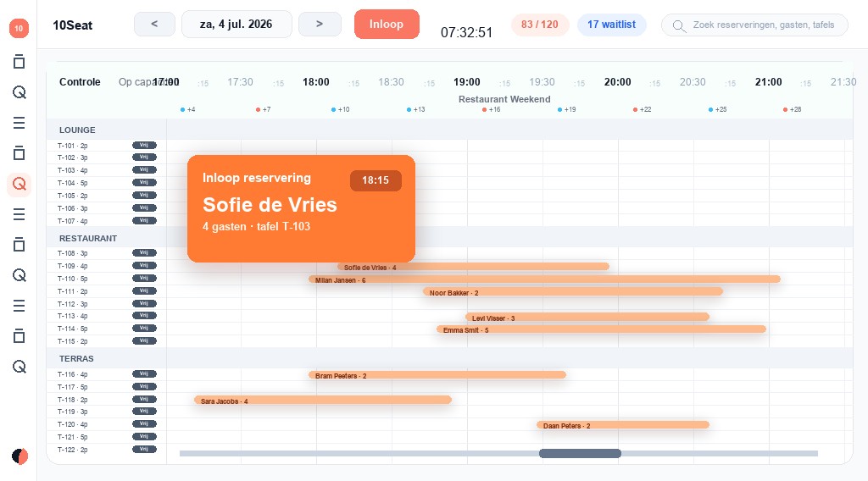Toggle Vrij badge on table T-113
This screenshot has height=481, width=868.
(144, 316)
